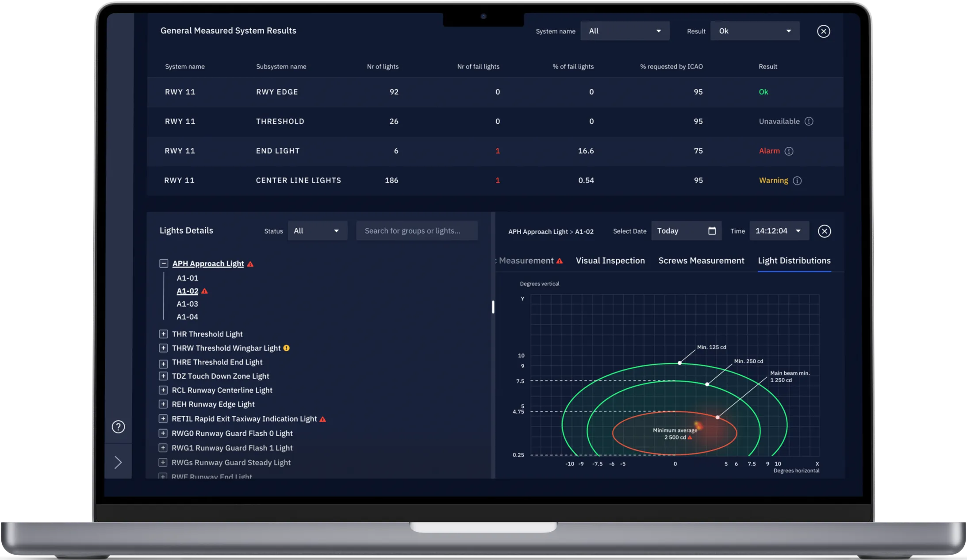Open the calendar icon in Select Date
Screen dimensions: 967x560
coord(712,230)
